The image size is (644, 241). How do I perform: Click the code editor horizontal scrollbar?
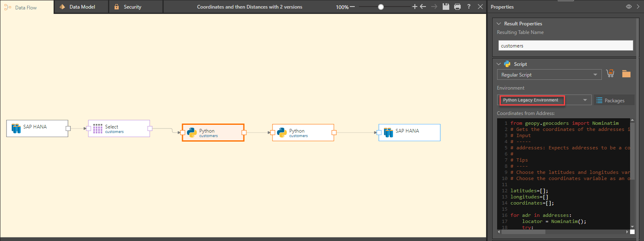point(523,232)
